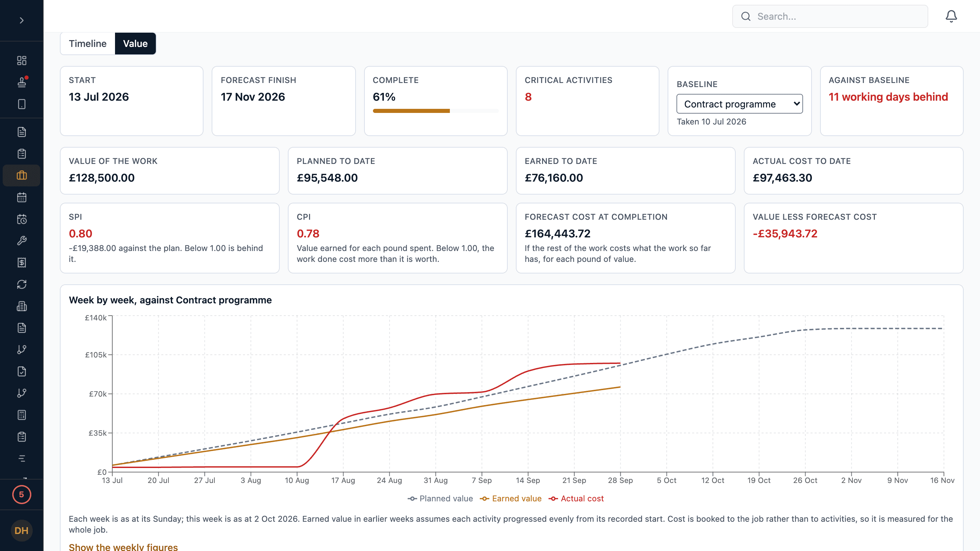Click the SPI value 0.80
Viewport: 980px width, 551px height.
pos(81,233)
